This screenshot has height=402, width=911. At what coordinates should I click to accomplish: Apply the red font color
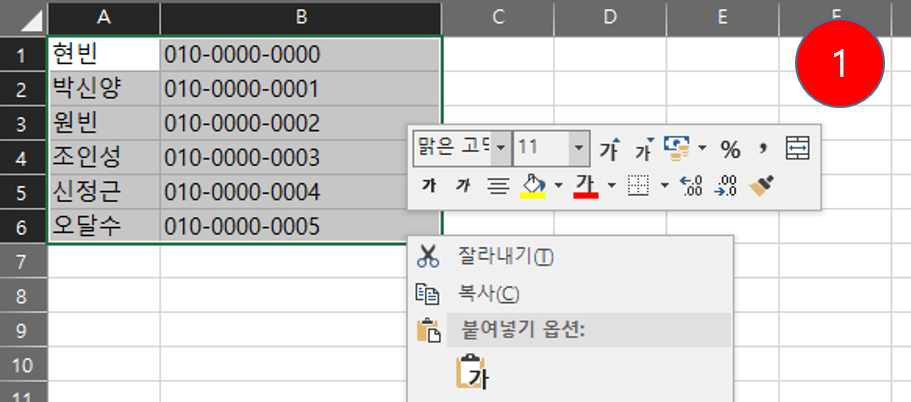click(586, 185)
